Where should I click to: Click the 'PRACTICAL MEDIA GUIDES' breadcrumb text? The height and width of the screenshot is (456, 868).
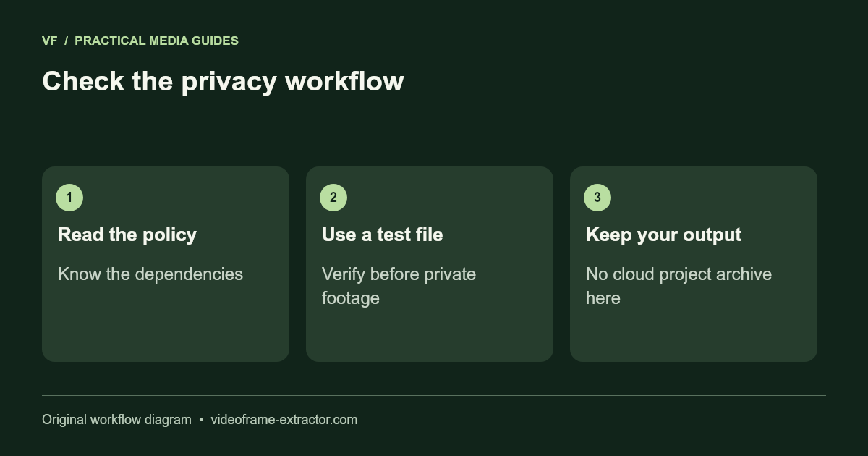[156, 41]
